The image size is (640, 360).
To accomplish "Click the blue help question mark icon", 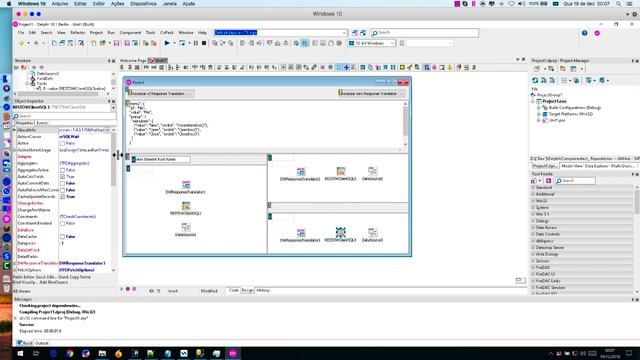I will pyautogui.click(x=584, y=33).
